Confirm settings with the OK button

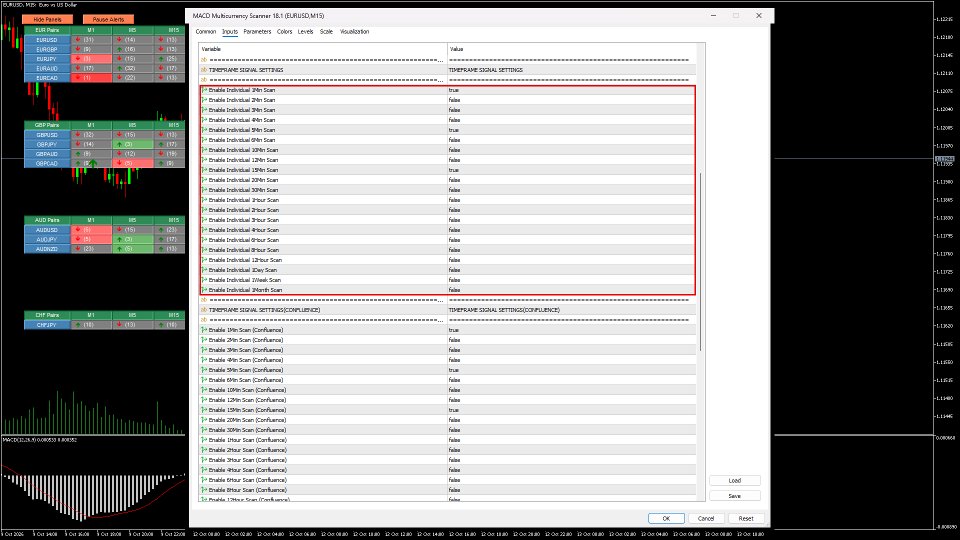666,519
